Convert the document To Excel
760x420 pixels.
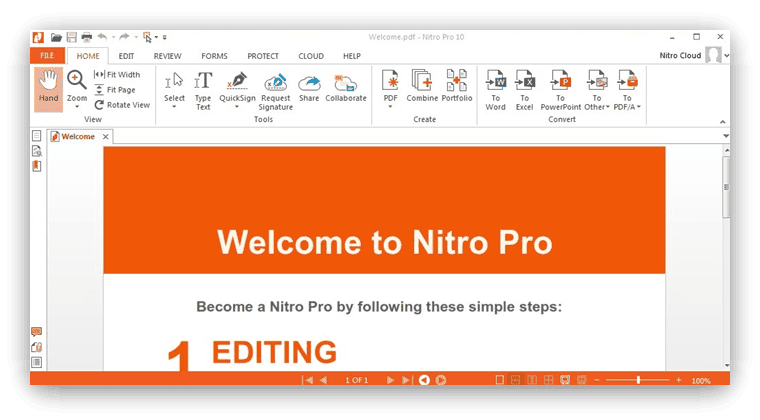(524, 90)
